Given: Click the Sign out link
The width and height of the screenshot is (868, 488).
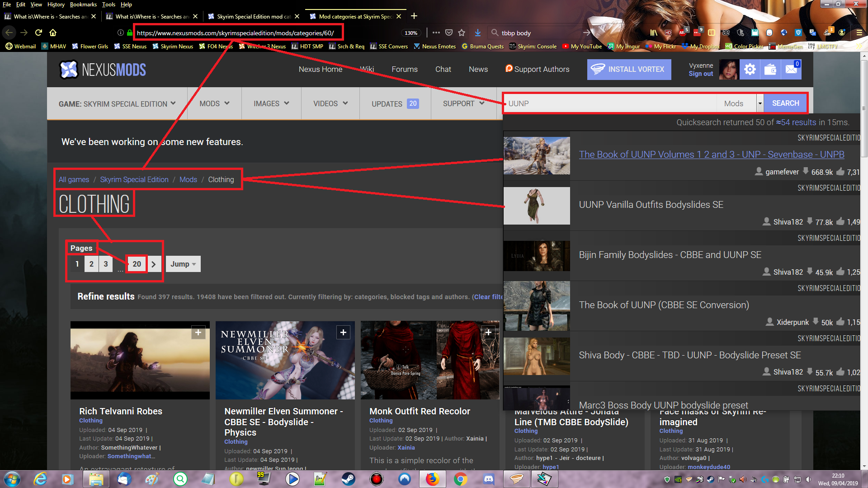Looking at the screenshot, I should [701, 74].
